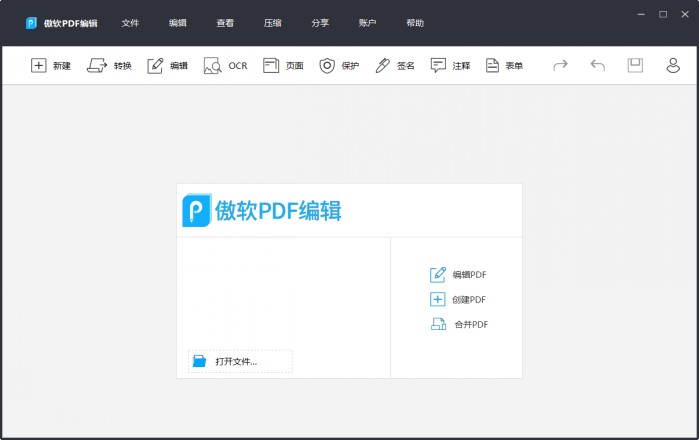Open the 帮助 (Help) menu
Viewport: 699px width, 440px height.
pos(415,23)
